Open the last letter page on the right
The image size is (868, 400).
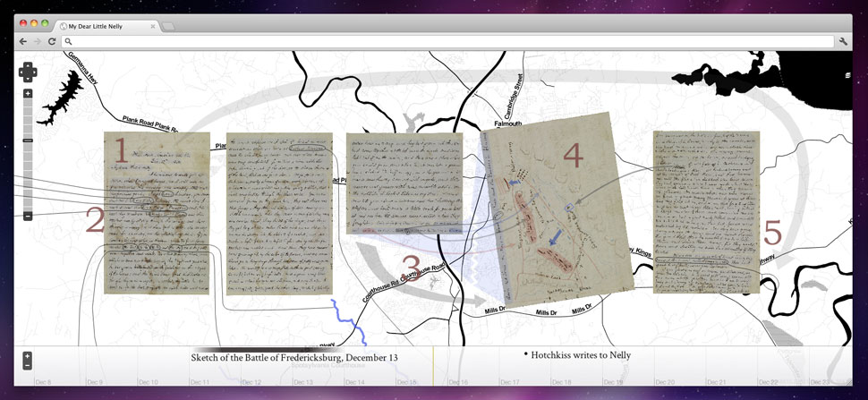pyautogui.click(x=706, y=212)
